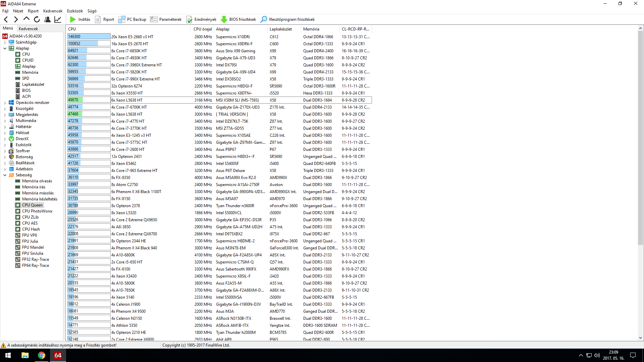Viewport: 644px width, 362px height.
Task: Click BIOS frissítések download arrow icon
Action: point(224,19)
